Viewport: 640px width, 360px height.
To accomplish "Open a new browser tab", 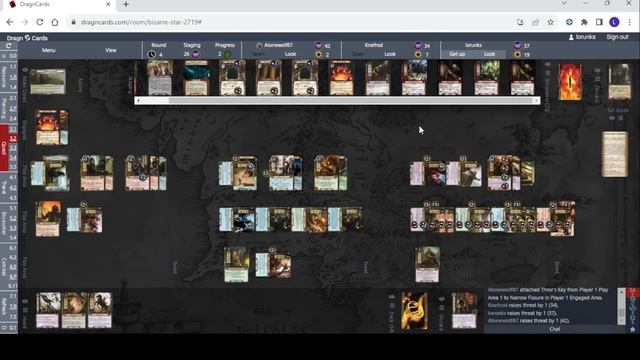I will coord(126,4).
